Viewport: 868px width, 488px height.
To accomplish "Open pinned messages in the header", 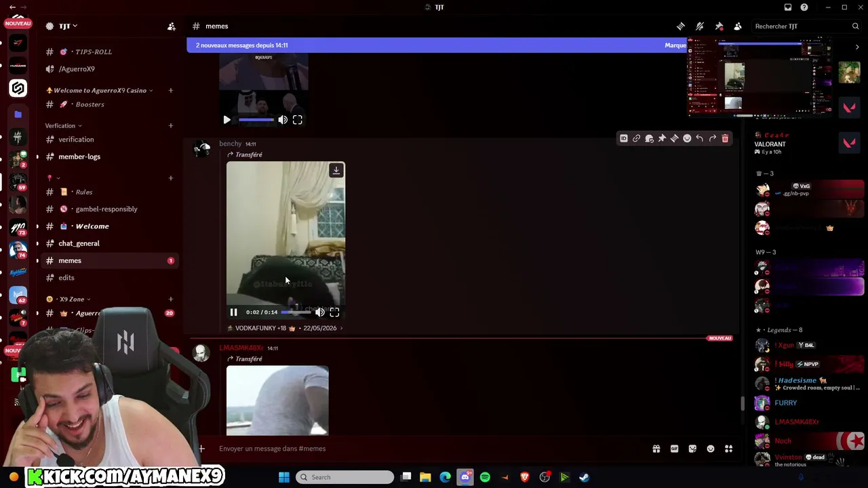I will pyautogui.click(x=719, y=26).
